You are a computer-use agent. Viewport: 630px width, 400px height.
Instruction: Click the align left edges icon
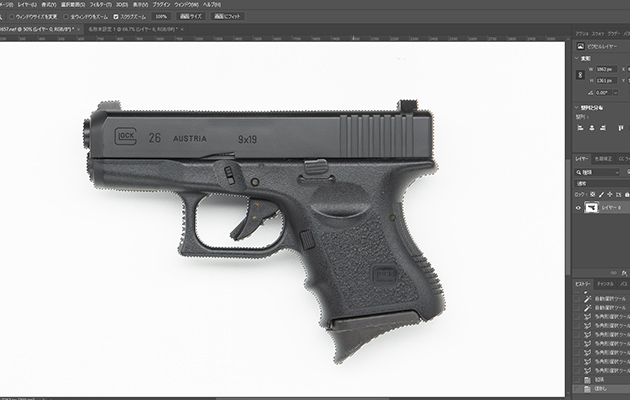pos(580,127)
